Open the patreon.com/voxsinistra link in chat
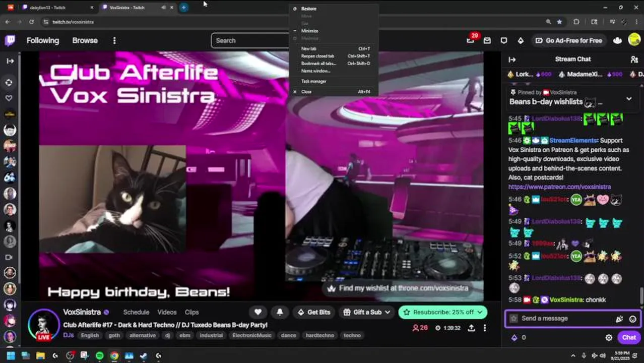 (559, 187)
